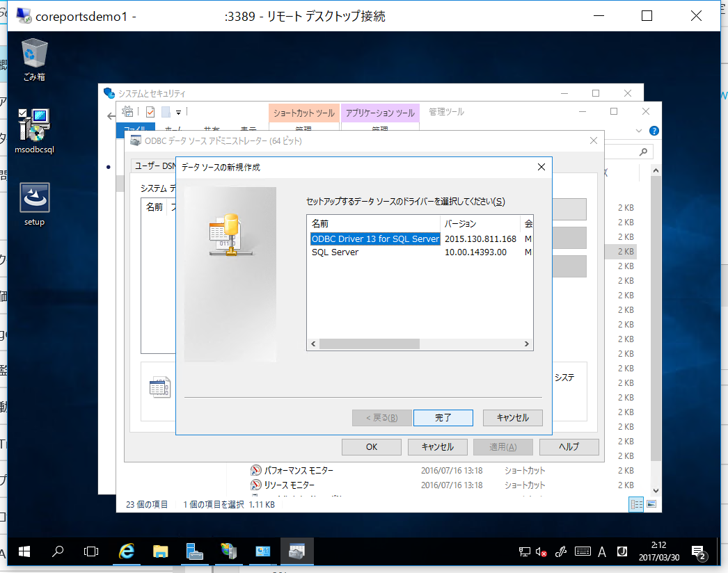The width and height of the screenshot is (728, 573).
Task: Click version value '10.00.14393.00'
Action: [x=475, y=252]
